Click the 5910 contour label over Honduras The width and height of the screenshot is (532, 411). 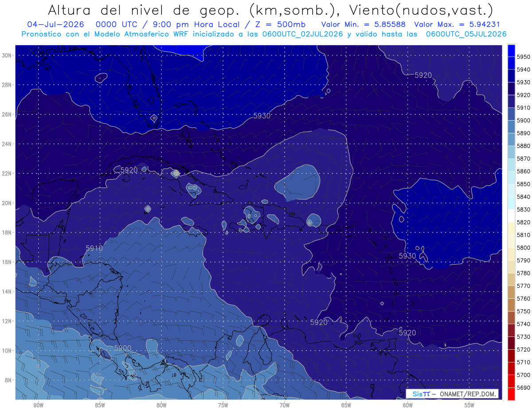pos(94,248)
